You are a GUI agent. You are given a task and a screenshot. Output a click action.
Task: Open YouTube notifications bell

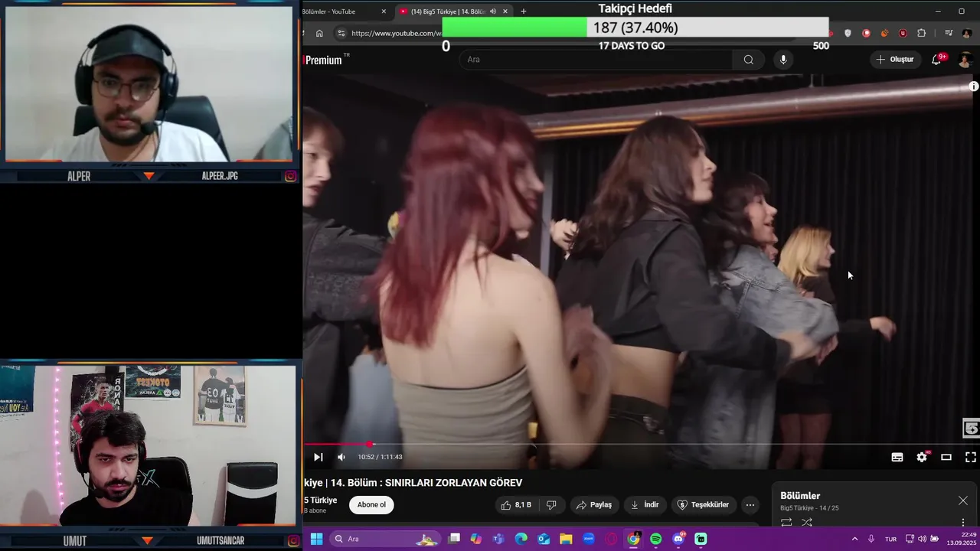click(936, 60)
